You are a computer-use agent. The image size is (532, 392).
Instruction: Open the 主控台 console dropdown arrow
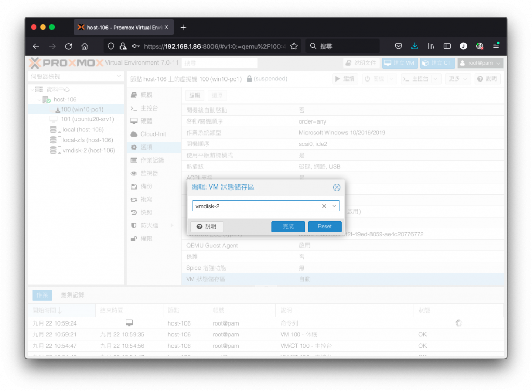tap(436, 79)
